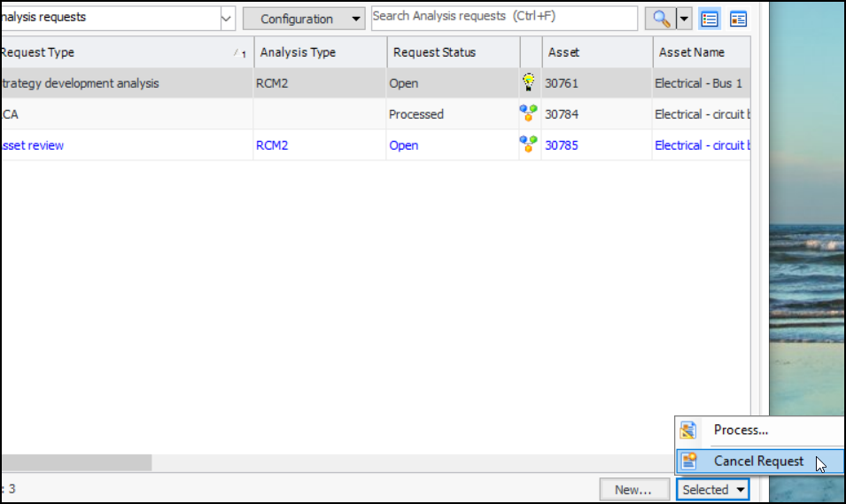
Task: Choose Process... from the popup menu
Action: [761, 430]
